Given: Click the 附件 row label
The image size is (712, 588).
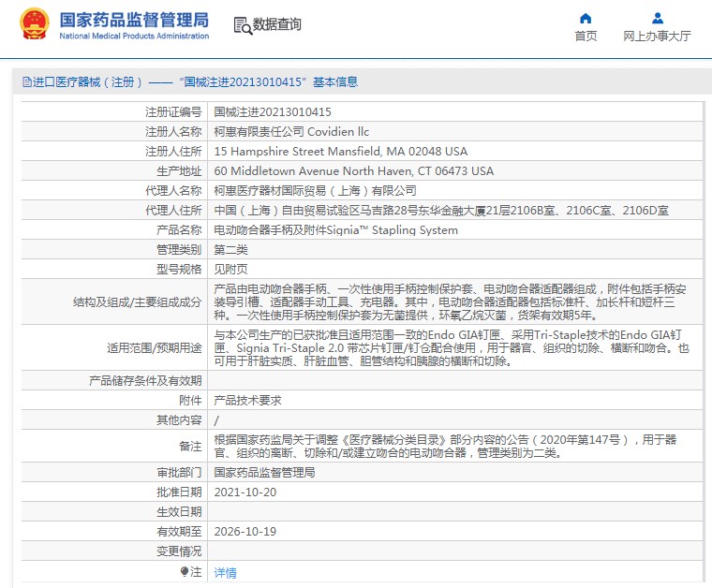Looking at the screenshot, I should pos(190,401).
